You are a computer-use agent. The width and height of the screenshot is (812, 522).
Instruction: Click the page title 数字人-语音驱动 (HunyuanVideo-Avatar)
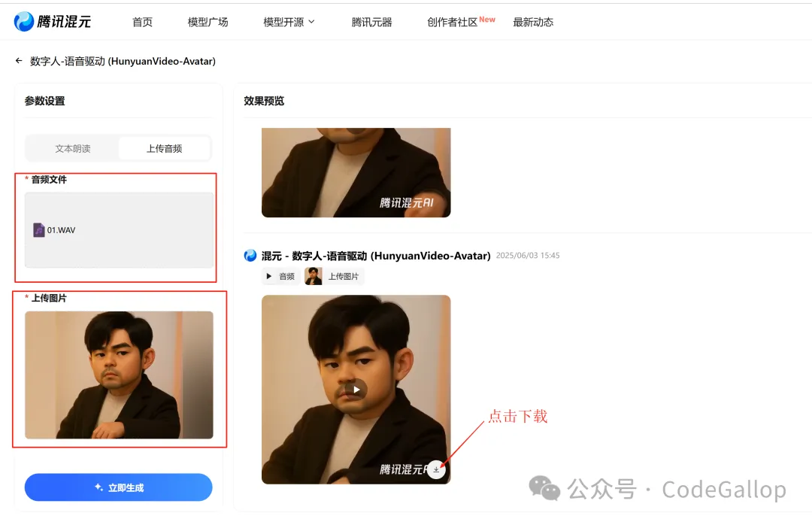(123, 61)
